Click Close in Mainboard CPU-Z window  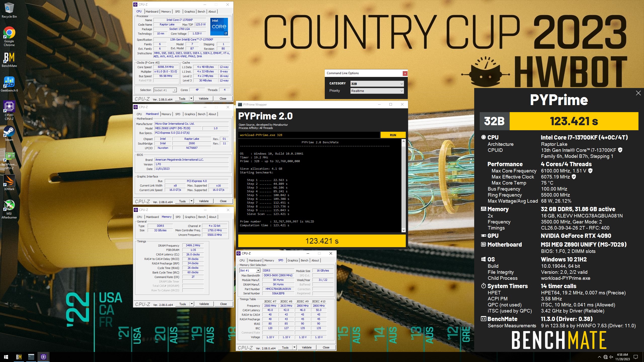click(x=223, y=201)
